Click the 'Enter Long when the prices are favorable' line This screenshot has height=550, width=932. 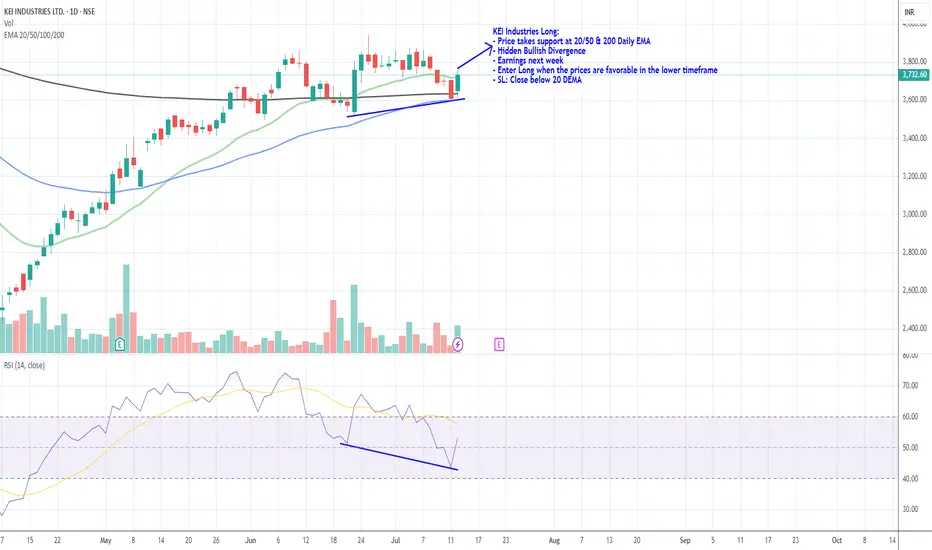pos(605,70)
